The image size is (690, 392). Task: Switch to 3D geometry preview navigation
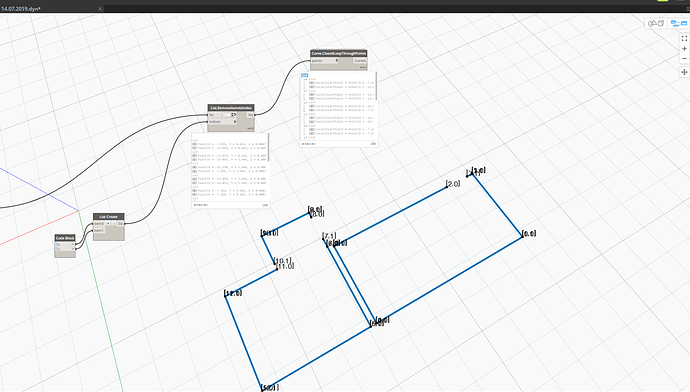coord(656,23)
